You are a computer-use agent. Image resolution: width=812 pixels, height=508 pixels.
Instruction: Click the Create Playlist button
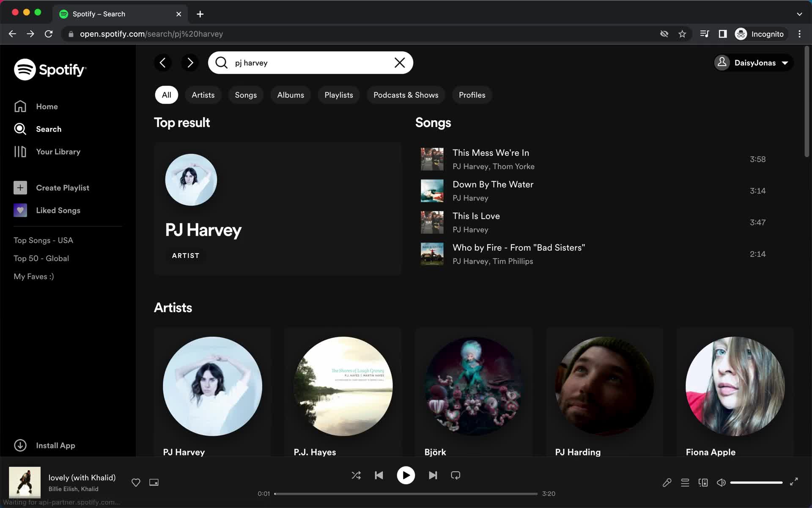click(x=63, y=187)
